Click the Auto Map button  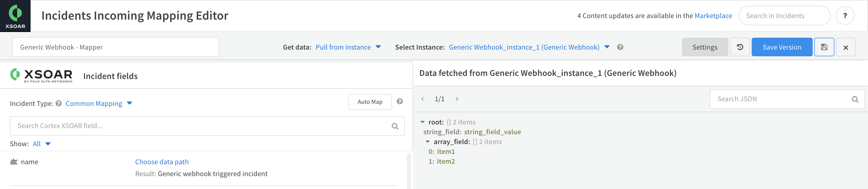click(x=370, y=102)
